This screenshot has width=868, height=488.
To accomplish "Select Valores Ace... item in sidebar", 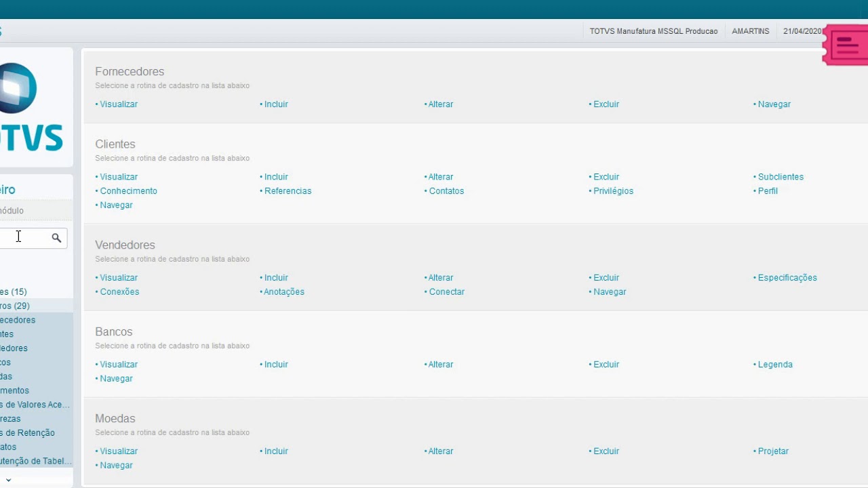I will pos(35,405).
